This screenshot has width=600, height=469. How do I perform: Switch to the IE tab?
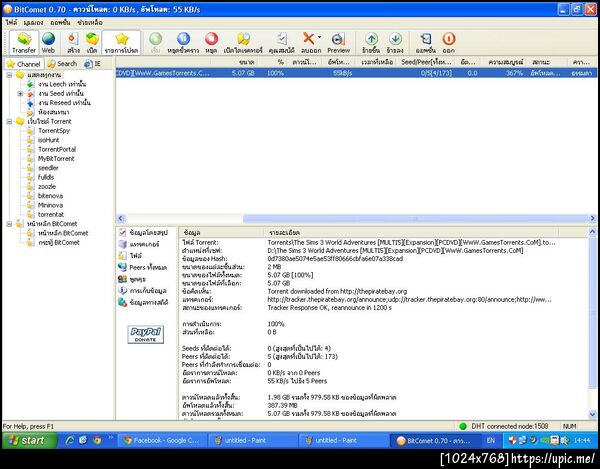[92, 64]
